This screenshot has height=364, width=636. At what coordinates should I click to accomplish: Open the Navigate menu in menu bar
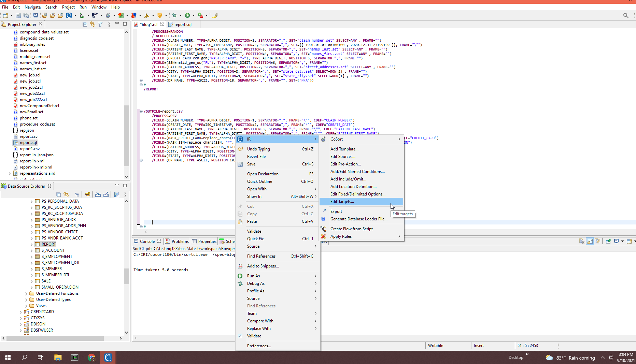tap(32, 7)
